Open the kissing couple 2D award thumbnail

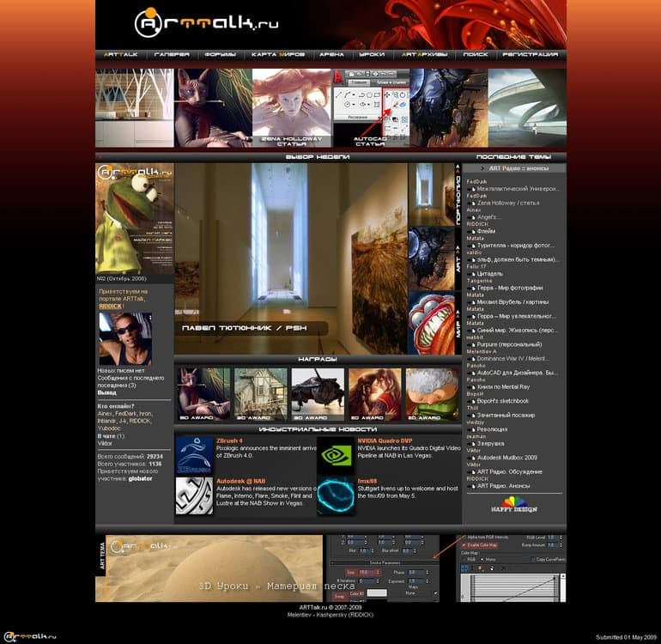tap(375, 394)
